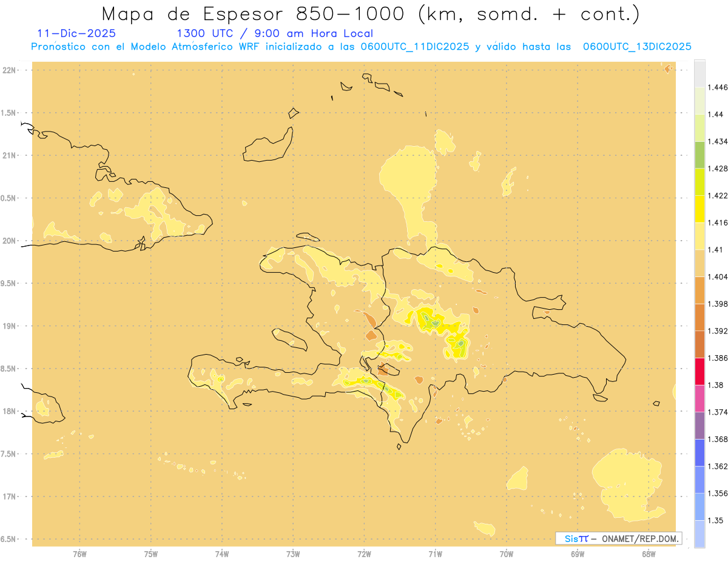Click the legend value '1.416'
Image resolution: width=728 pixels, height=562 pixels.
718,222
